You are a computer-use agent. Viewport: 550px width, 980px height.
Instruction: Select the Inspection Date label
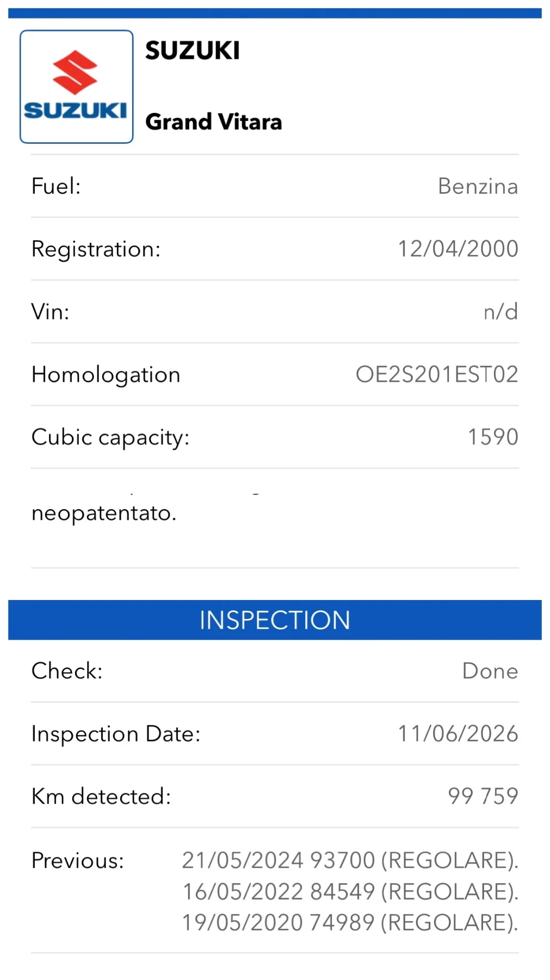(x=116, y=734)
